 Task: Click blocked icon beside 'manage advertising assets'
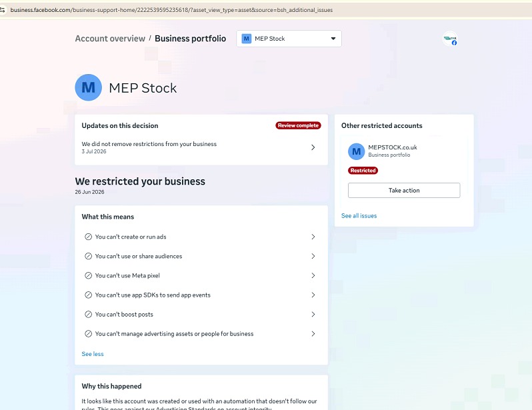[x=88, y=333]
